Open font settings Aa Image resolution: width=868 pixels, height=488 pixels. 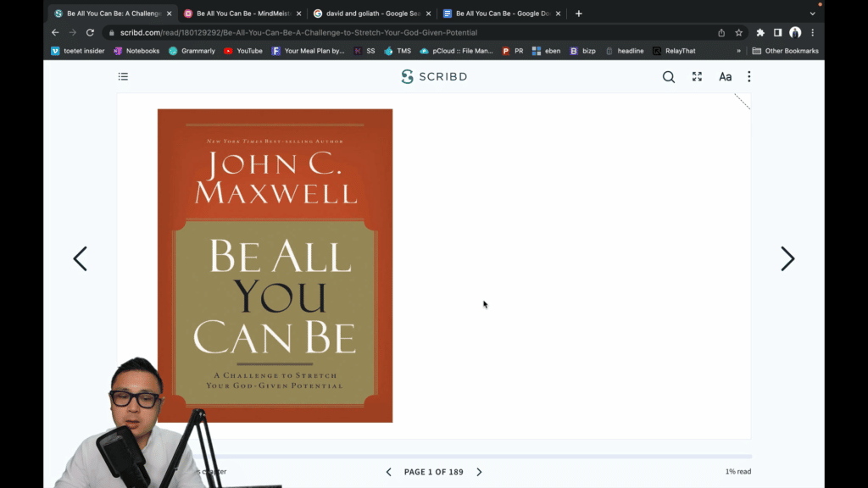click(726, 77)
